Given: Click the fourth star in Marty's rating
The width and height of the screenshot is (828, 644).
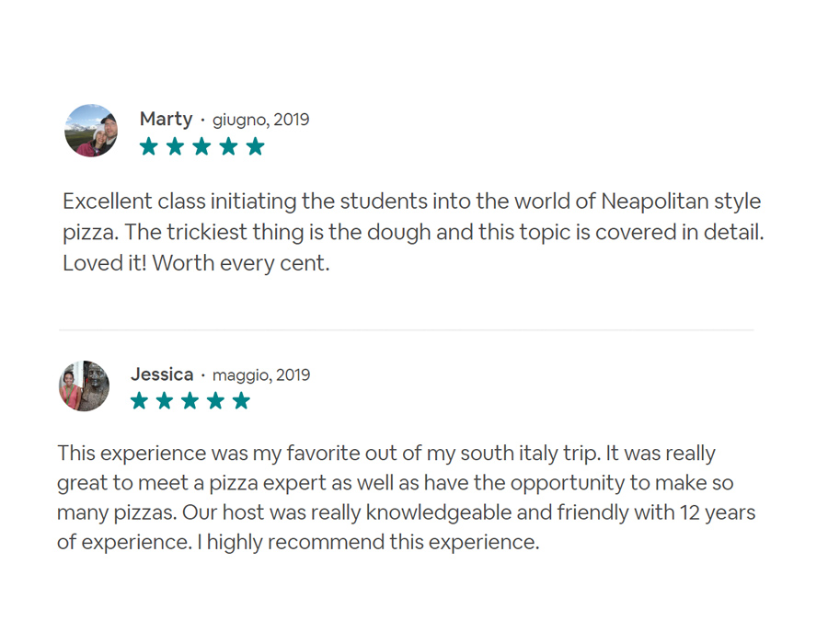Looking at the screenshot, I should [229, 146].
